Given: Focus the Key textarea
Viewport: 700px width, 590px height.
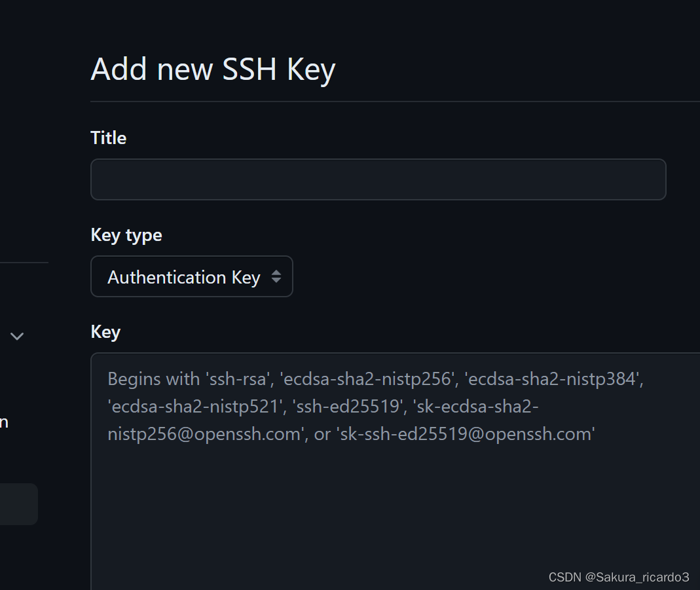Looking at the screenshot, I should [x=393, y=458].
